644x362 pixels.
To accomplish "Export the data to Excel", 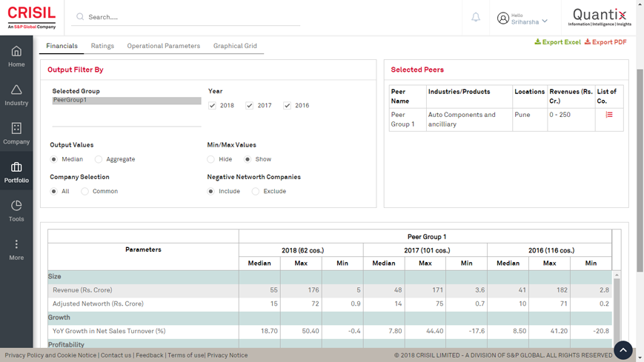I will point(558,42).
